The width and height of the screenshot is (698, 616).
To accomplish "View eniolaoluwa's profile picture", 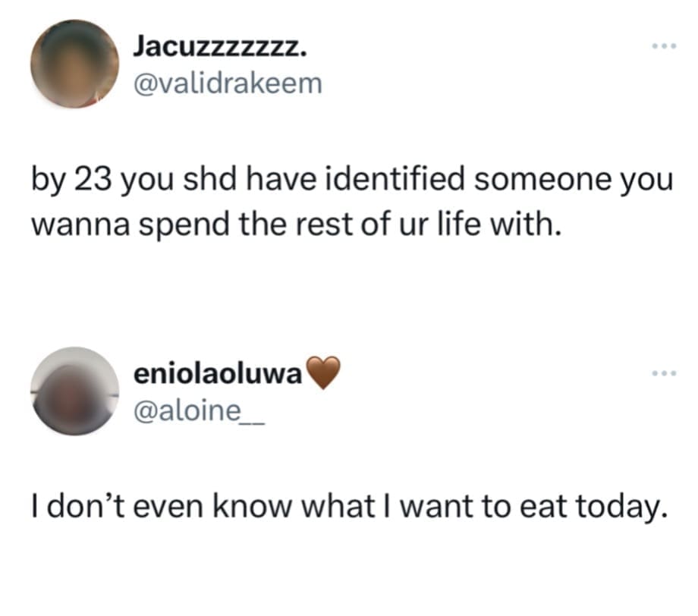I will tap(74, 391).
